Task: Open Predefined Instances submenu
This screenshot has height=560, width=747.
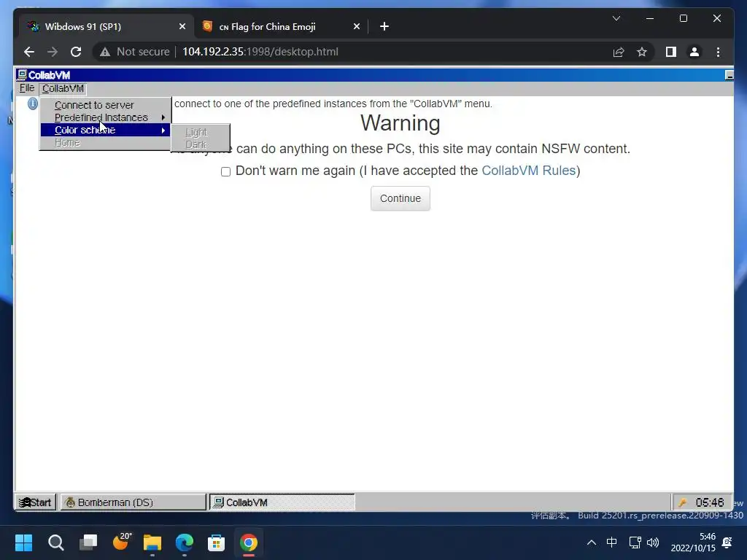Action: coord(105,117)
